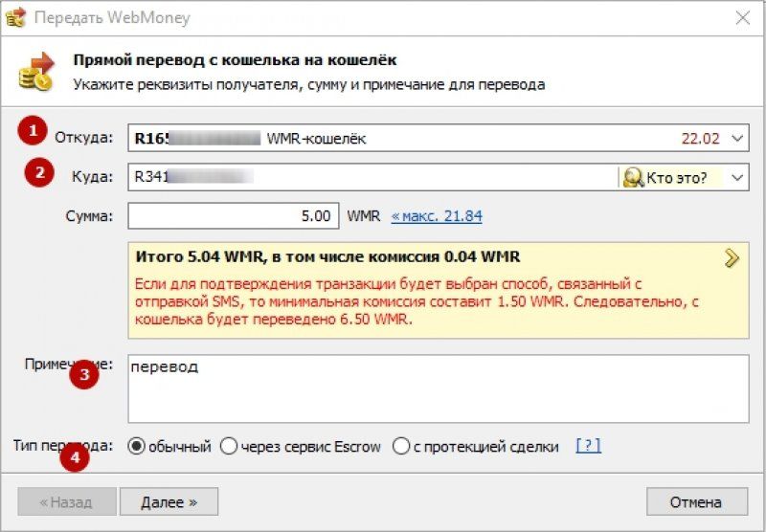766x532 pixels.
Task: Click the Итого 5.04 WMR summary line
Action: coord(327,256)
